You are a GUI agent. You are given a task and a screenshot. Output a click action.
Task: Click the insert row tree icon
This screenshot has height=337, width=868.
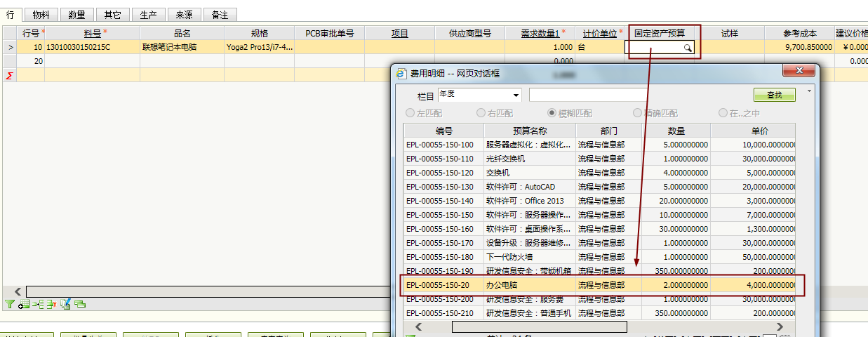(37, 304)
